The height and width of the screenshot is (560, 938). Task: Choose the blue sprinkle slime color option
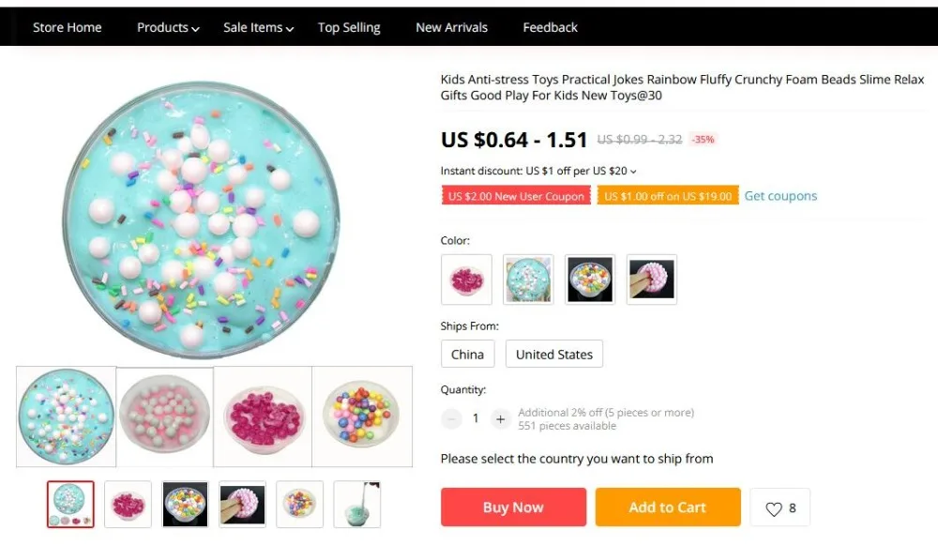[528, 280]
